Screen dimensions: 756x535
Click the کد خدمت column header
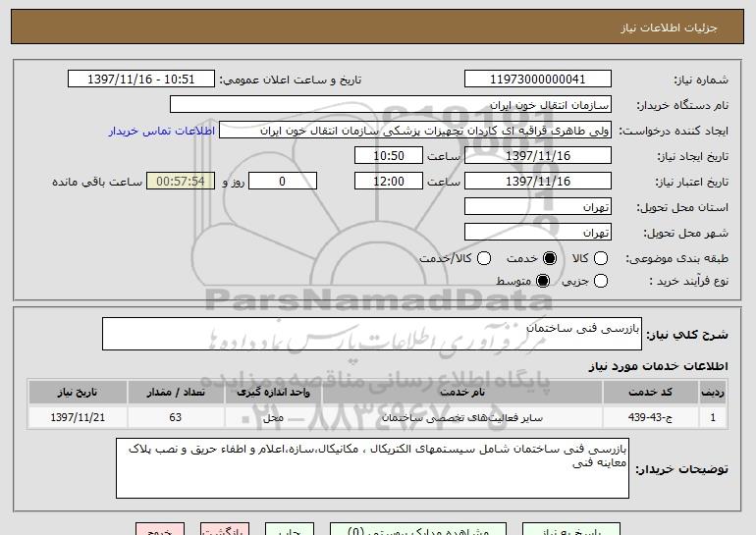click(x=650, y=393)
